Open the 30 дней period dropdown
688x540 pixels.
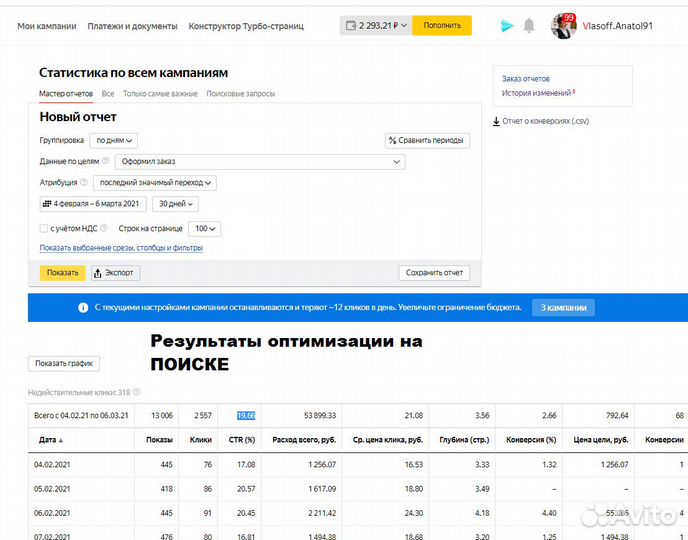pos(176,204)
